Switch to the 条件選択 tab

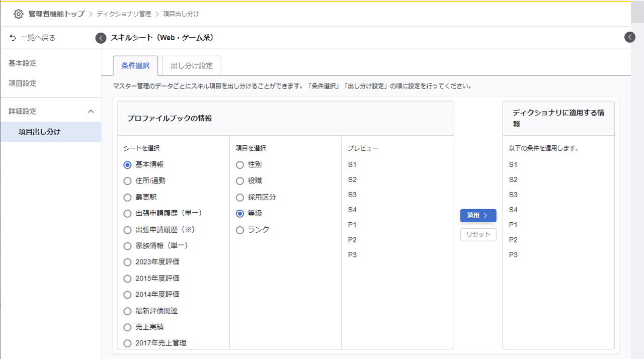click(x=135, y=66)
